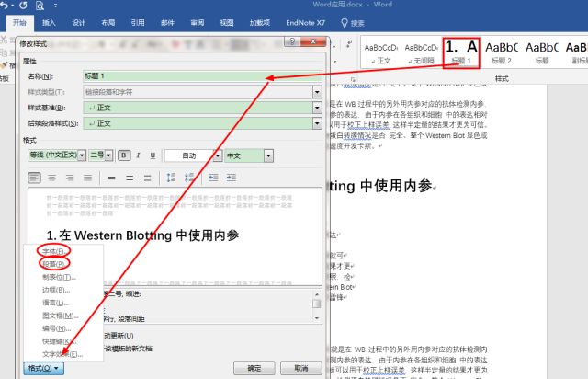The width and height of the screenshot is (588, 379).
Task: Apply the 标题 2 style from gallery
Action: pyautogui.click(x=502, y=53)
